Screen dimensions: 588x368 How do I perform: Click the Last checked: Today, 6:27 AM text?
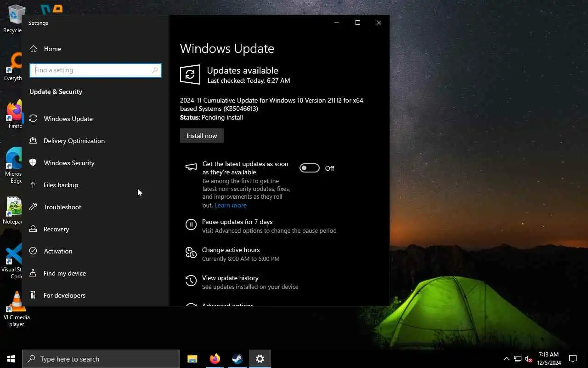coord(249,80)
